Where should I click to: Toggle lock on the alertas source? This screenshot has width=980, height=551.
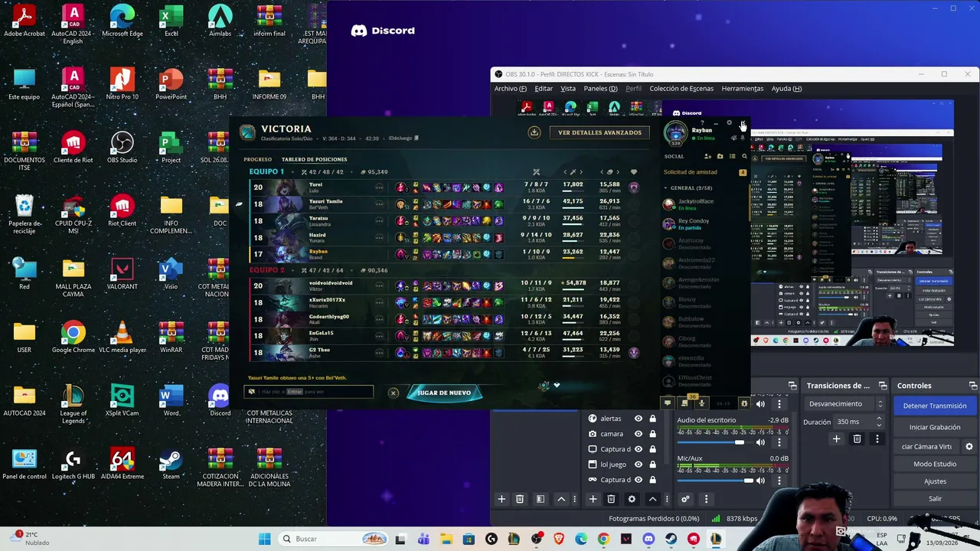pyautogui.click(x=652, y=419)
